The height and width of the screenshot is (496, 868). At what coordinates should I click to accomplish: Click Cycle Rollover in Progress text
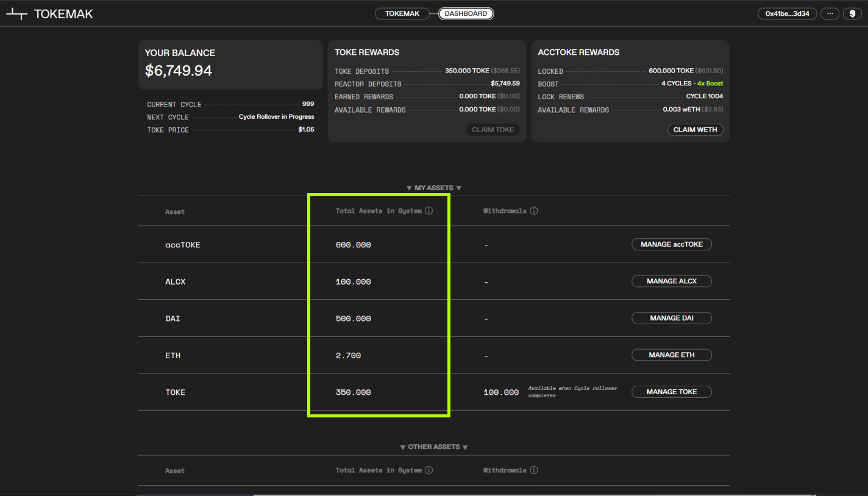pos(277,116)
